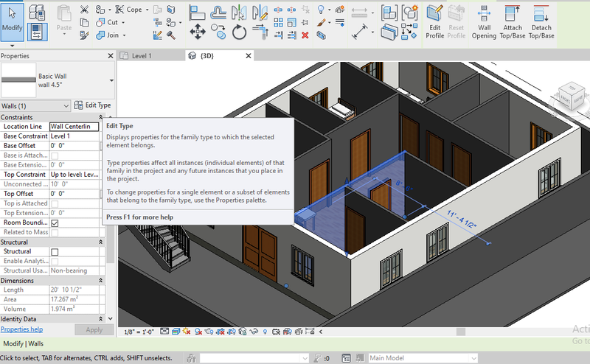Image resolution: width=590 pixels, height=364 pixels.
Task: Close the Properties palette
Action: [x=110, y=56]
